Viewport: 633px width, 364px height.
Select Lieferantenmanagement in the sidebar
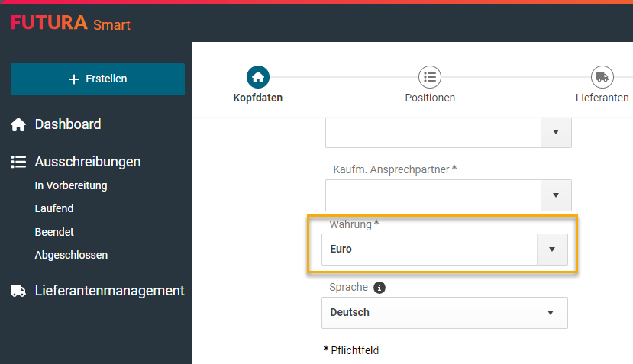tap(109, 291)
